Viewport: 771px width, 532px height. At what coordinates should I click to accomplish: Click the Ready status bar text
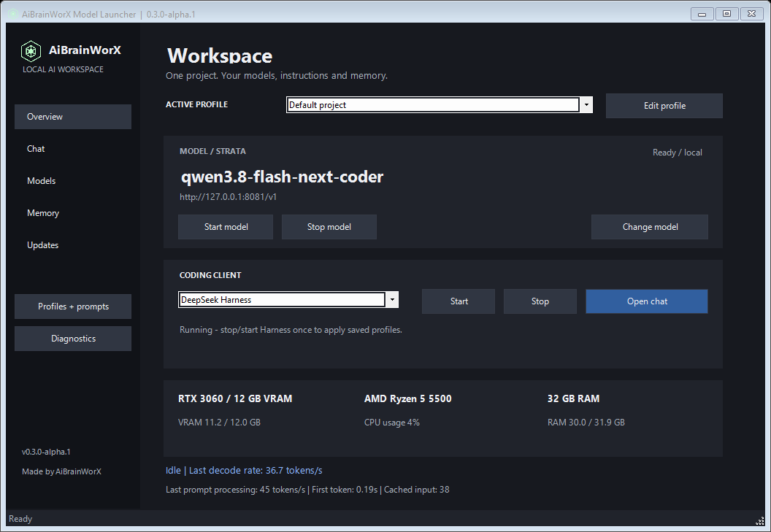pyautogui.click(x=20, y=519)
